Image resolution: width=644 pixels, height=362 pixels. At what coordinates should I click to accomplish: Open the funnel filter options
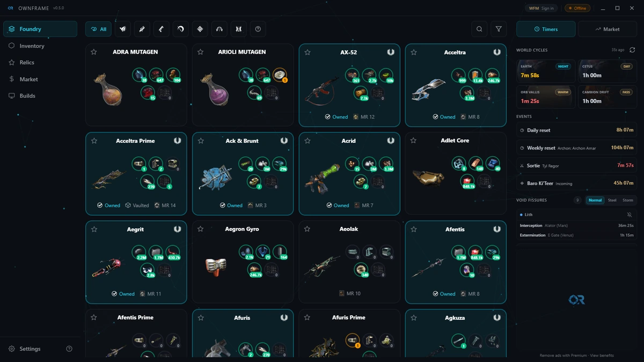499,29
